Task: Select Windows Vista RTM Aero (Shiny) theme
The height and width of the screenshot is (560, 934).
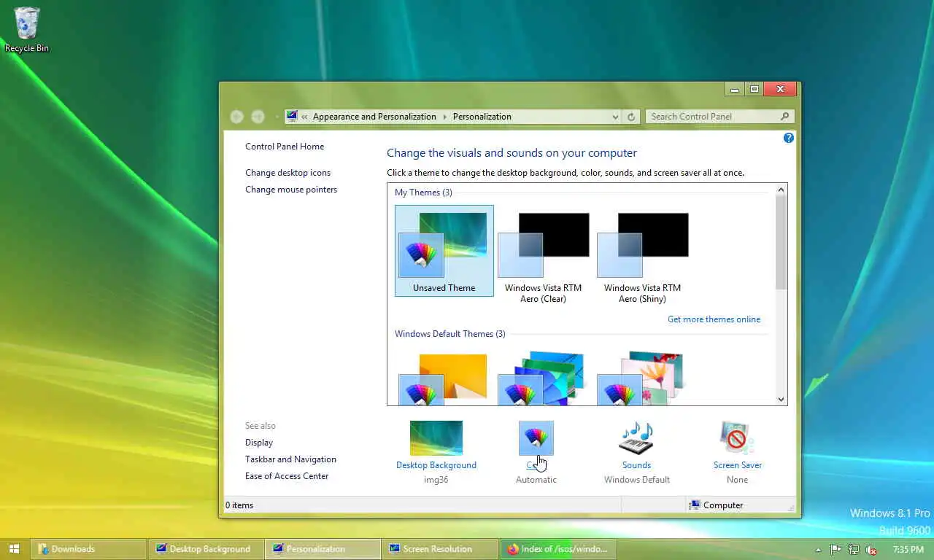Action: (x=643, y=256)
